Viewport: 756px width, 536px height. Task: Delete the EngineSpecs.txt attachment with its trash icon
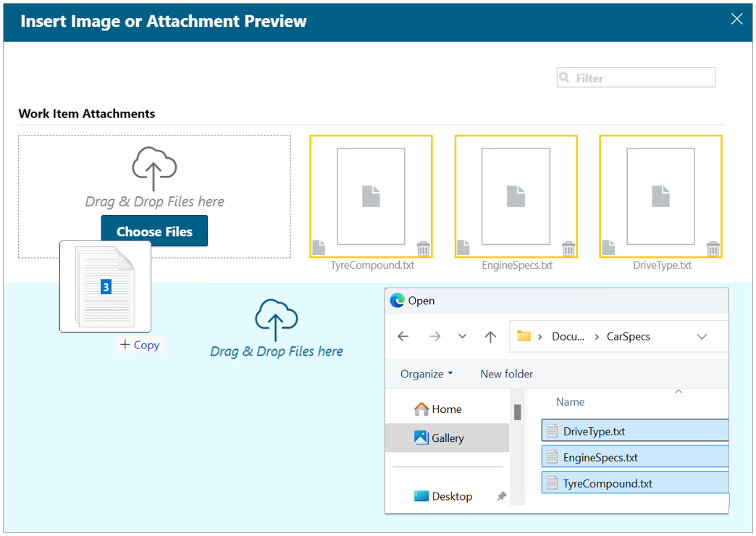568,248
